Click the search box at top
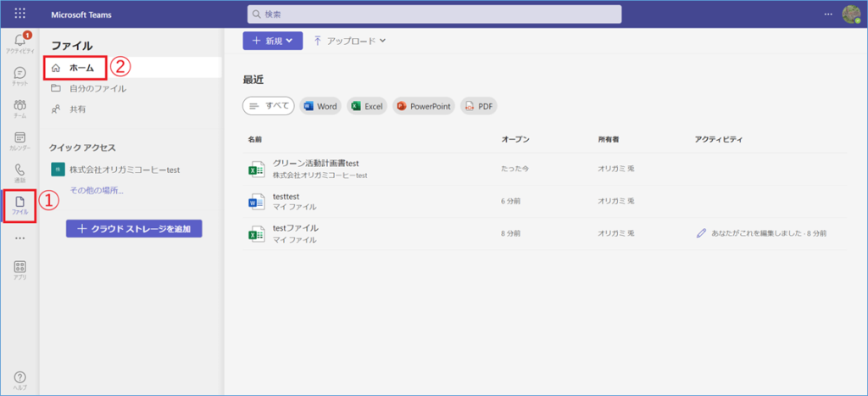The width and height of the screenshot is (868, 396). tap(434, 14)
